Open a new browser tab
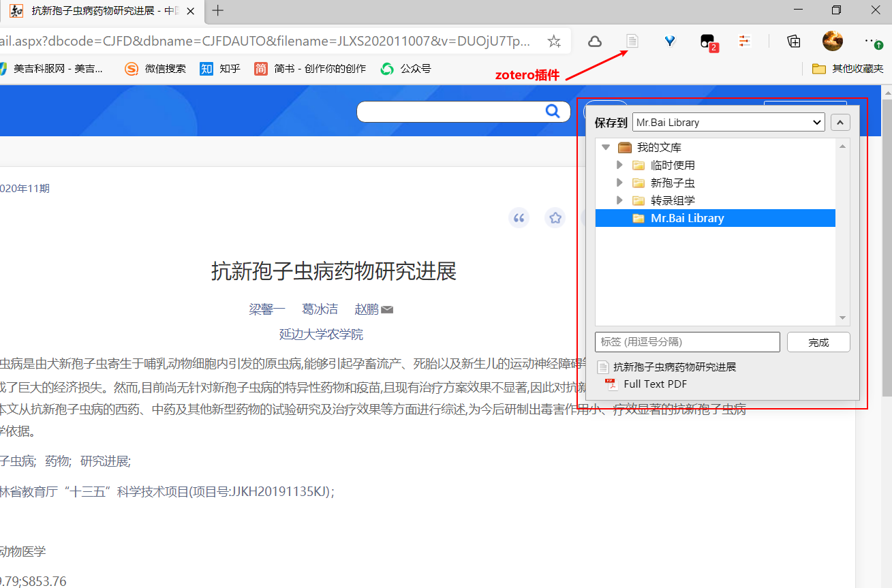The width and height of the screenshot is (892, 588). [217, 11]
